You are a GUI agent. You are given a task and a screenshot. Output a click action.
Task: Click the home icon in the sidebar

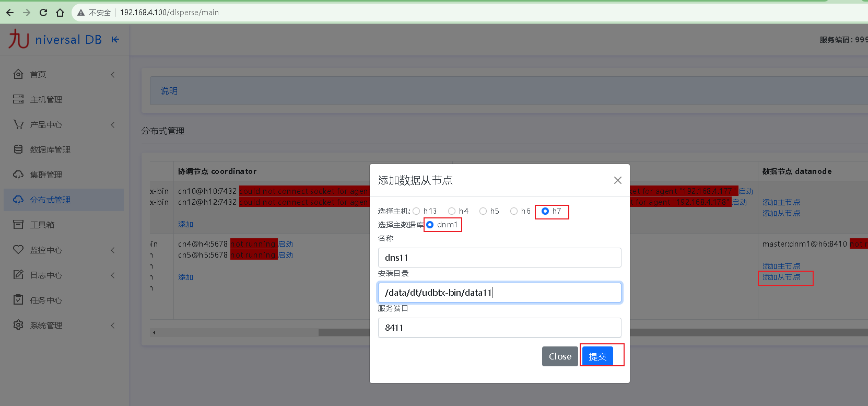[18, 74]
